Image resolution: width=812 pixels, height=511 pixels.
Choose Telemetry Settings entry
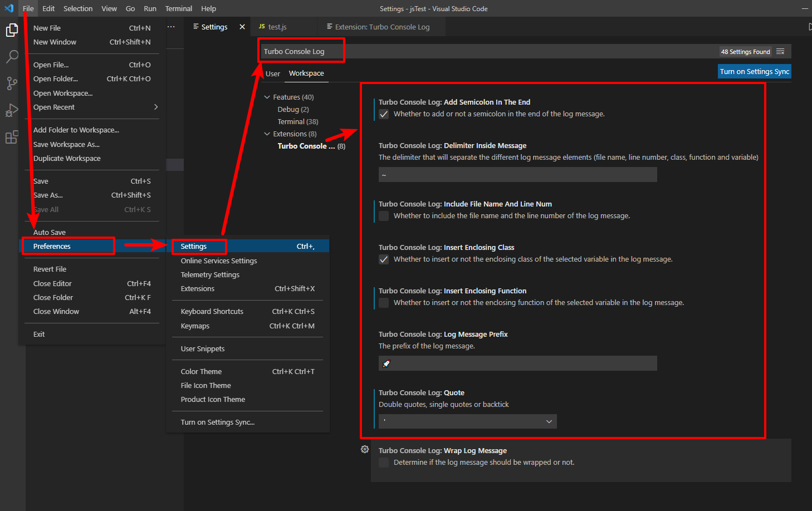[248, 274]
